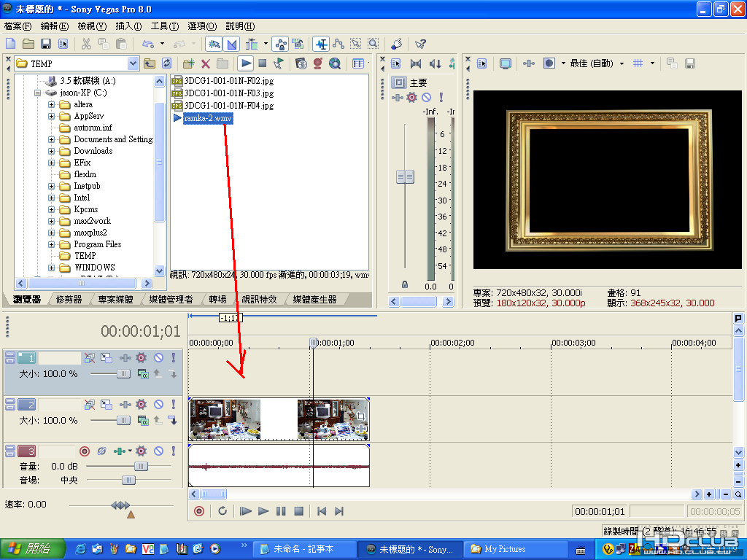The width and height of the screenshot is (747, 560).
Task: Open track FX on video track 1
Action: pyautogui.click(x=142, y=358)
